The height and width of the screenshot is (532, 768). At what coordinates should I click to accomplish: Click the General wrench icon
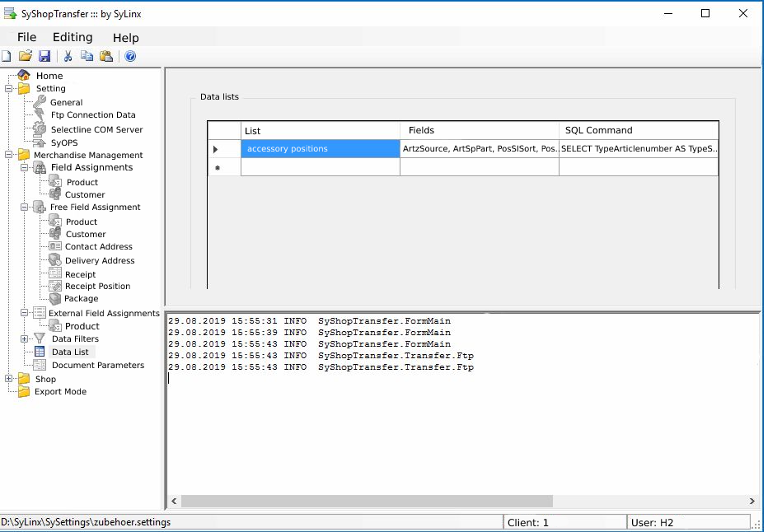pyautogui.click(x=40, y=102)
